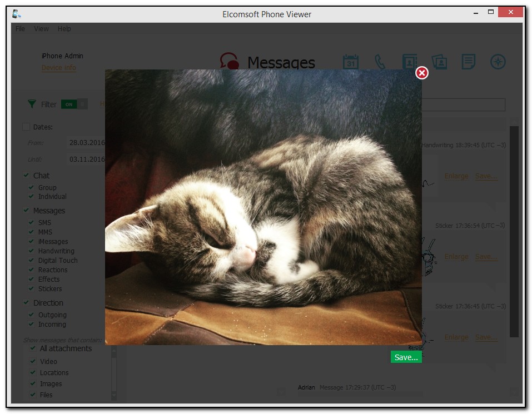Uncheck the Handwriting message type

(x=32, y=251)
